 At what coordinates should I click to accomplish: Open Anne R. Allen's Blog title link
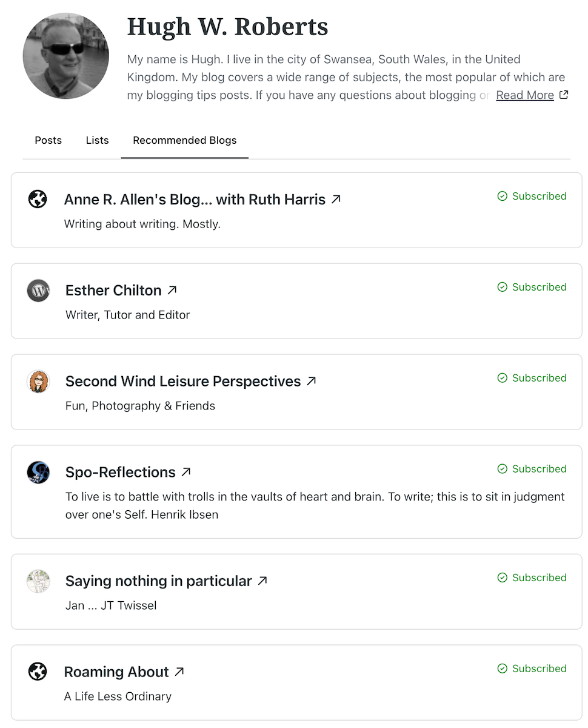click(195, 200)
